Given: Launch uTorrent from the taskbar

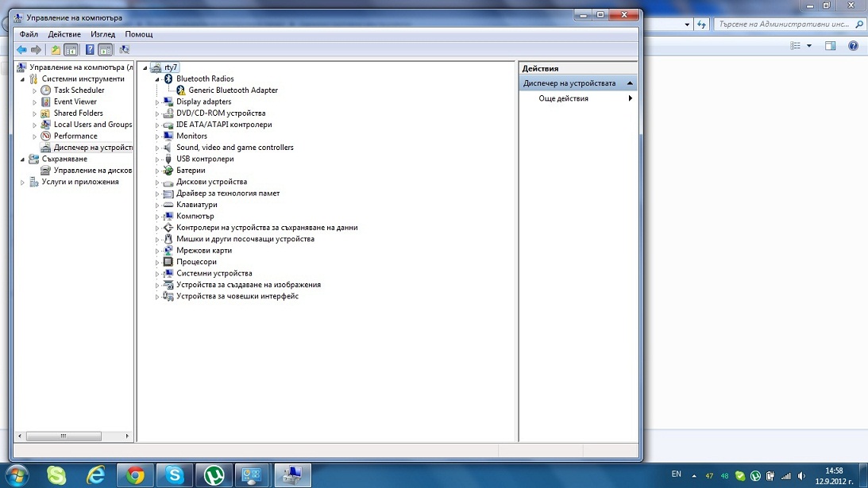Looking at the screenshot, I should (x=214, y=475).
